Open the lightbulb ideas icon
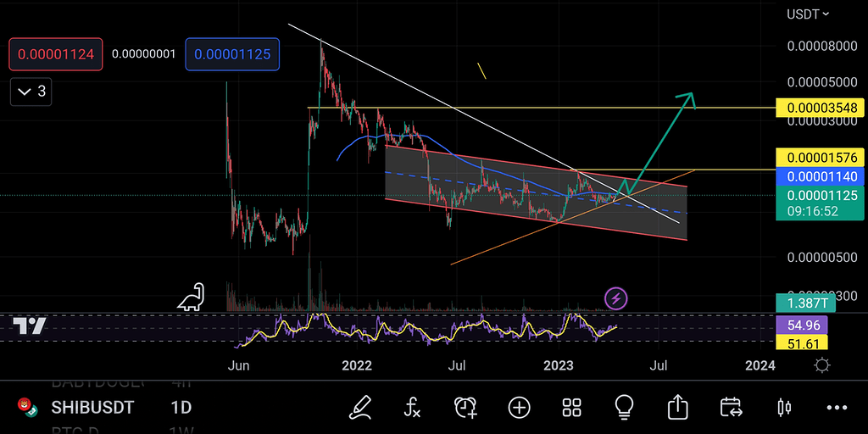868x434 pixels. point(625,408)
